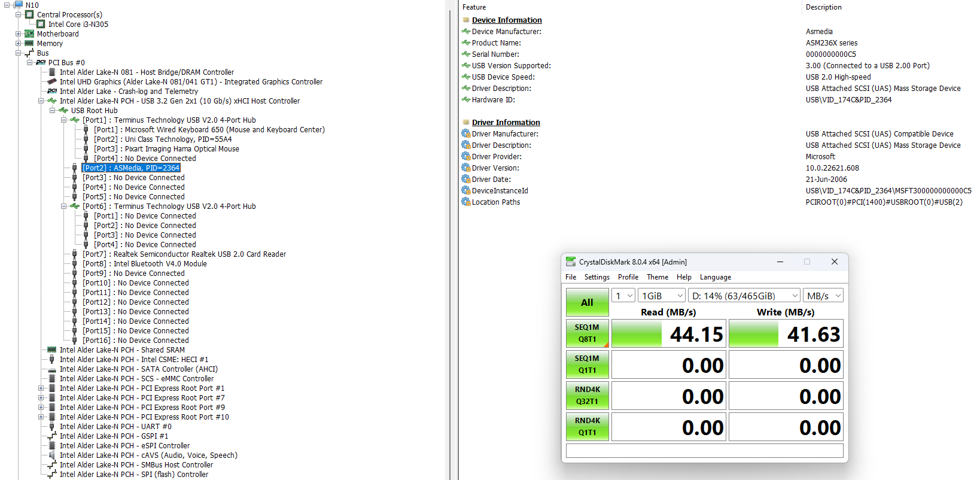
Task: Click the Serial Number arrow icon
Action: [466, 54]
